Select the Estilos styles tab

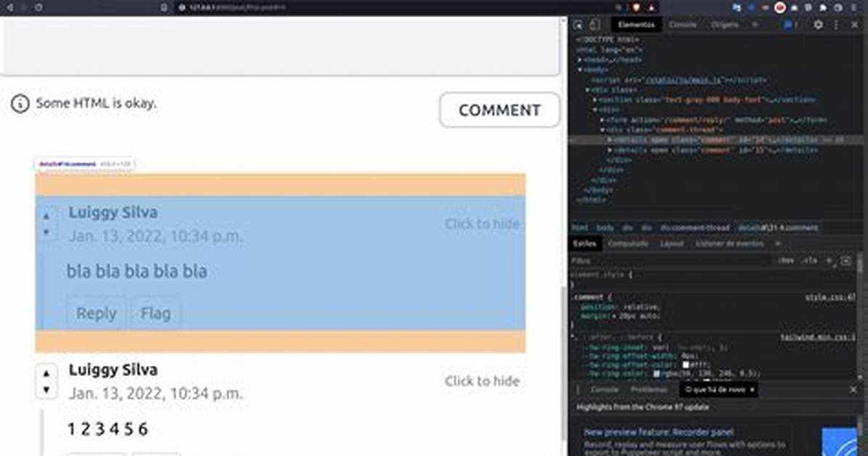[584, 243]
